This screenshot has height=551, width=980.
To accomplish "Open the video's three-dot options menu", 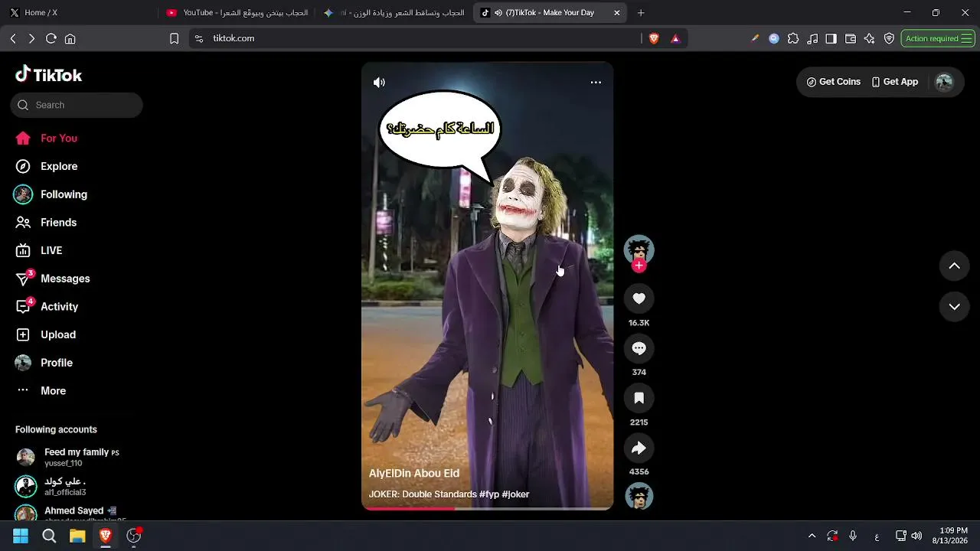I will (596, 83).
